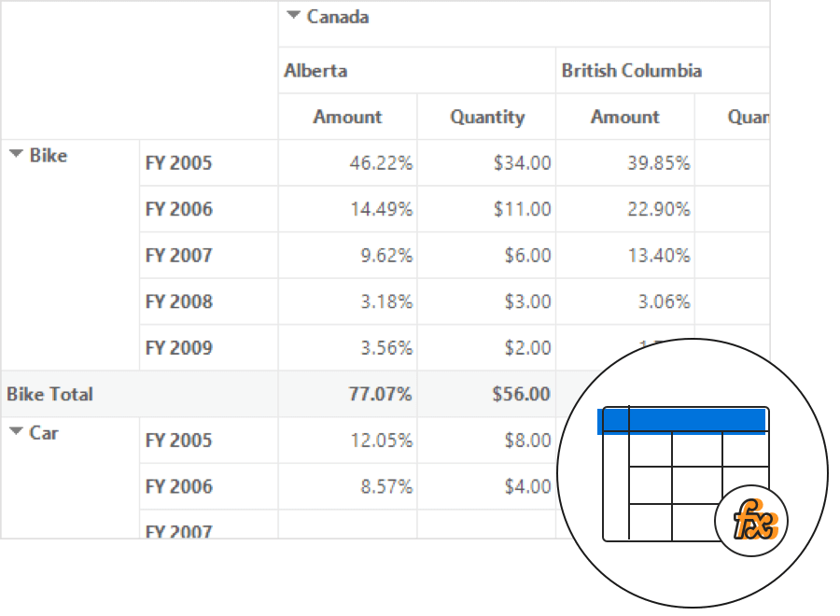The image size is (840, 616).
Task: Select Car FY 2006 row header
Action: (x=179, y=486)
